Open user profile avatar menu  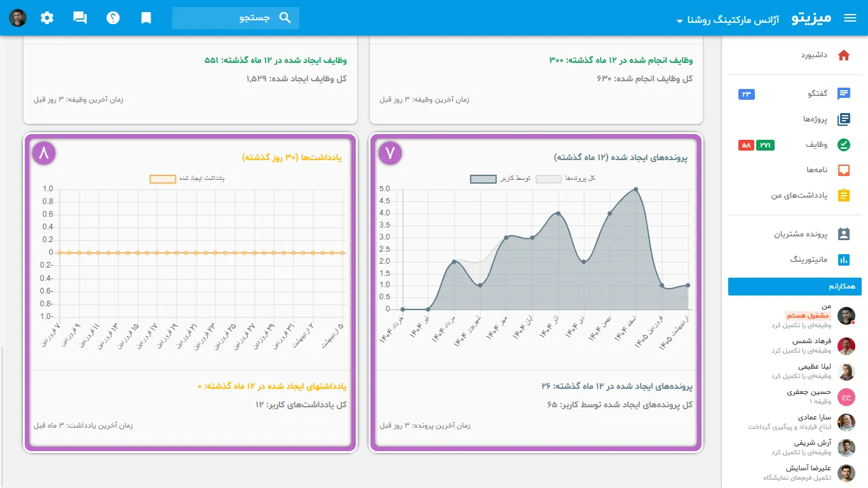(18, 18)
